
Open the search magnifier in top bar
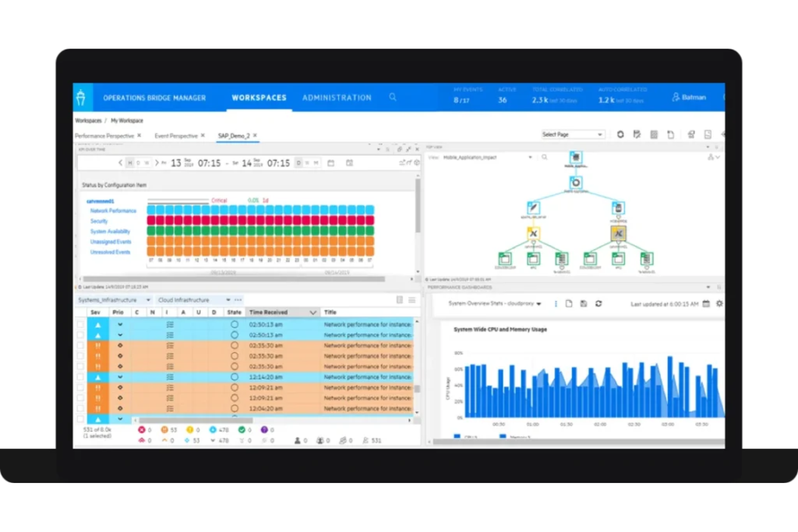[x=393, y=97]
